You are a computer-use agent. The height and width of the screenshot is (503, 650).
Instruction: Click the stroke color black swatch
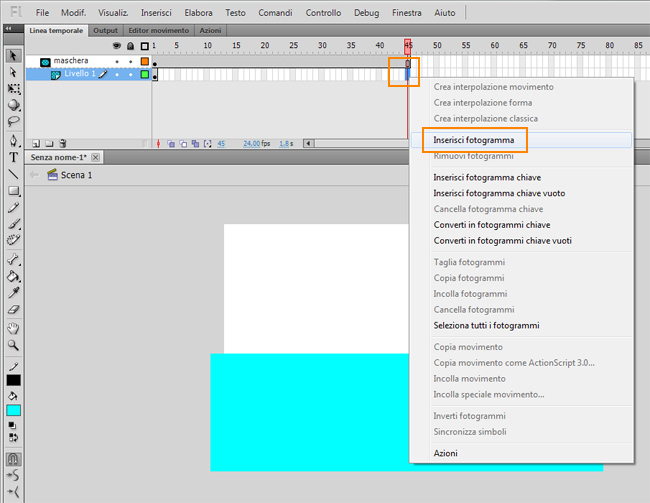[13, 380]
